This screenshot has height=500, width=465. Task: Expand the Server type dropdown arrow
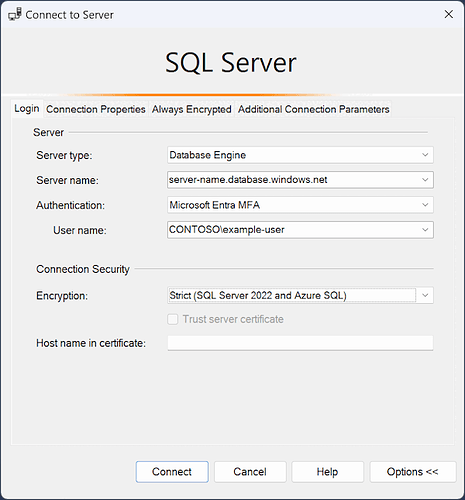pos(425,155)
